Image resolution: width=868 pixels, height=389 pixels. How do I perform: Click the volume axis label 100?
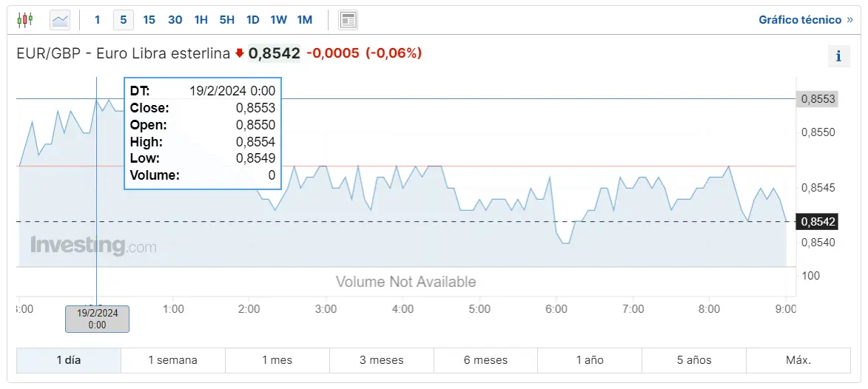point(810,276)
